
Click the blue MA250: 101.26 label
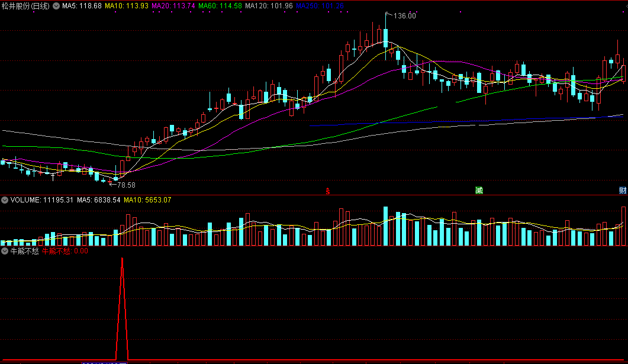pyautogui.click(x=320, y=6)
